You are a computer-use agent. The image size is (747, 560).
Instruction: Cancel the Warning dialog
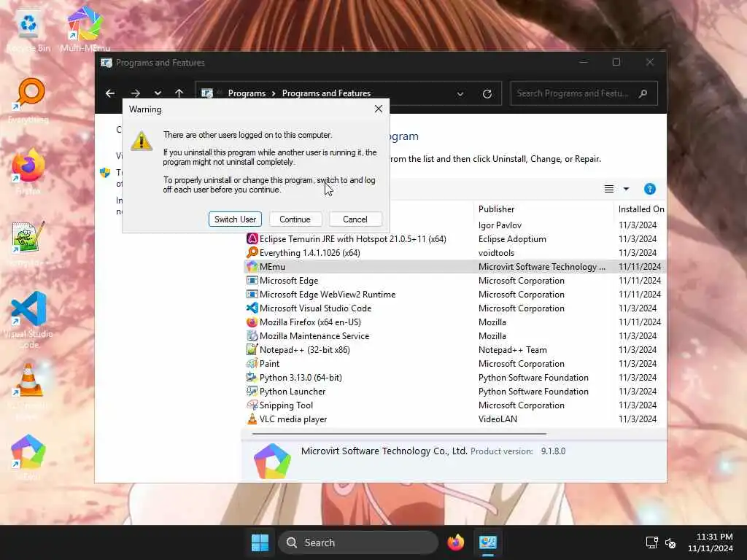tap(355, 219)
